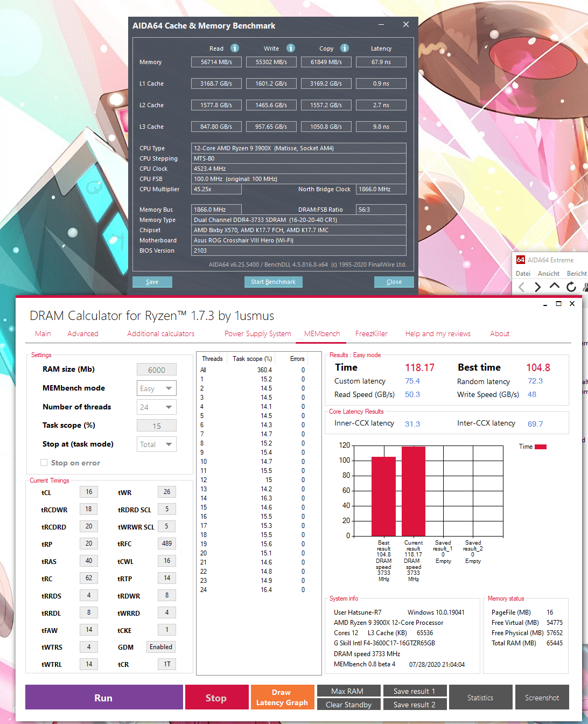This screenshot has height=724, width=588.
Task: Click the red Time legend swatch
Action: click(541, 447)
